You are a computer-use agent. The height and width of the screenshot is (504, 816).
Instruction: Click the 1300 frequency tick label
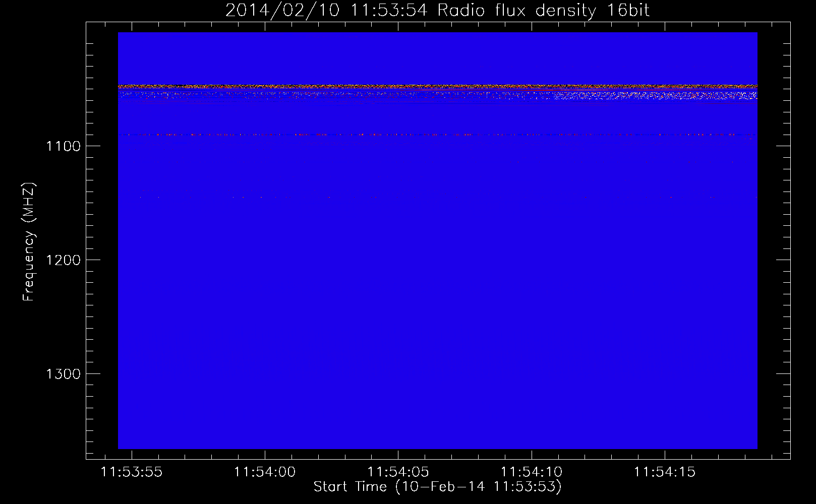63,374
